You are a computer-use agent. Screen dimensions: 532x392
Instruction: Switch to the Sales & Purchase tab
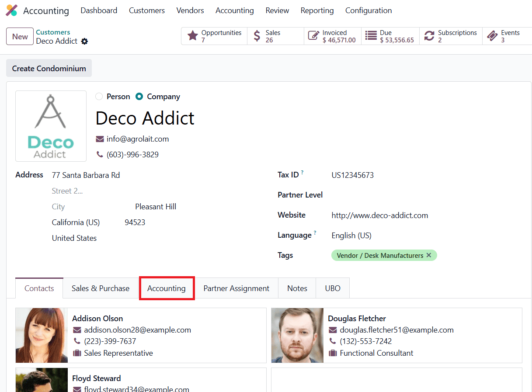(100, 288)
